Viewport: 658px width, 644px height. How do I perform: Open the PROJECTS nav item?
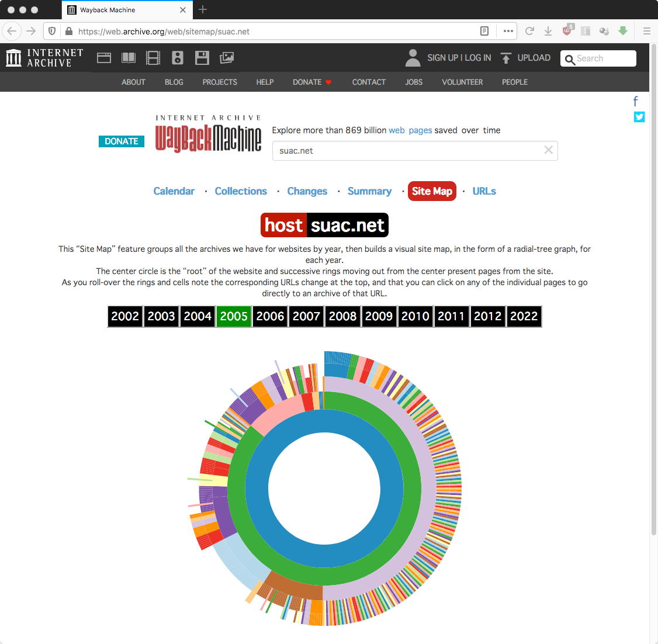click(220, 82)
